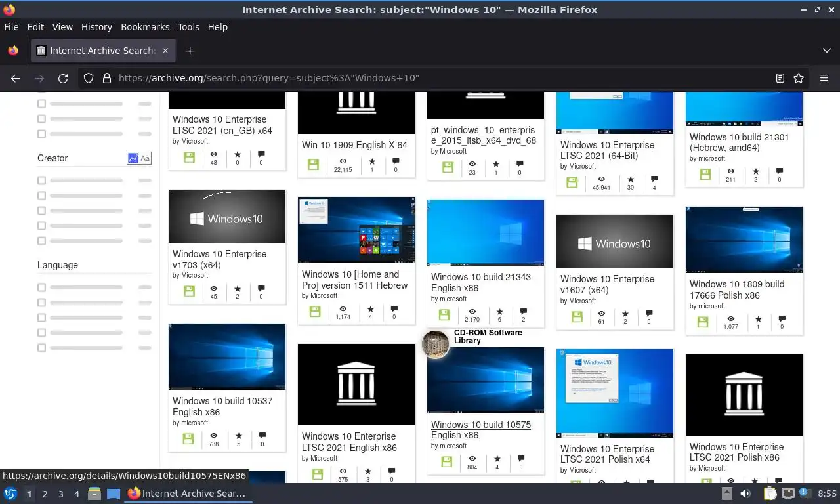Switch to workspace 2 in the taskbar

45,493
